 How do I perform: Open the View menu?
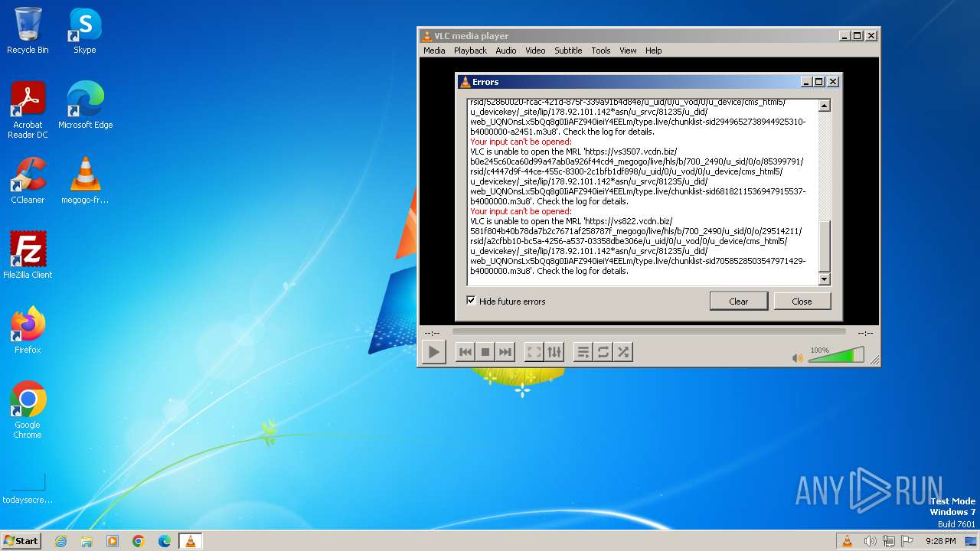point(628,51)
